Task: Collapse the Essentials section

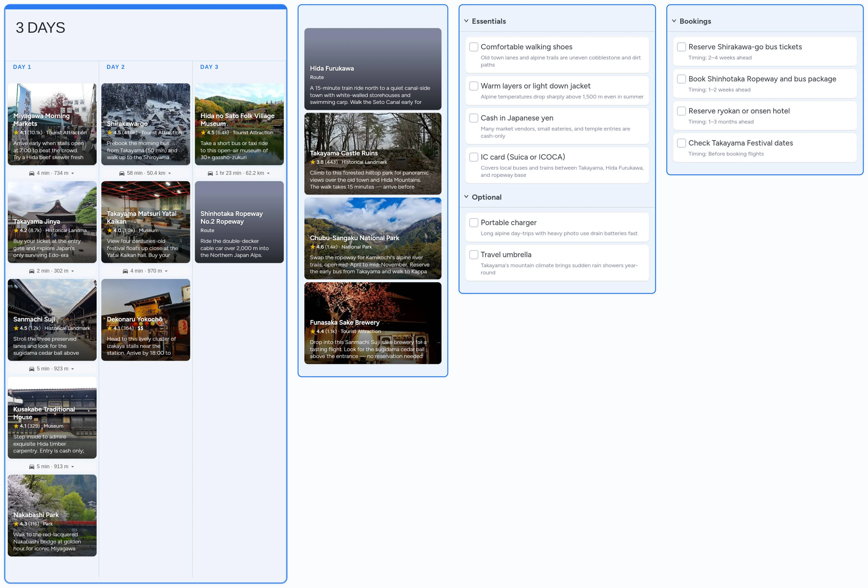Action: click(466, 21)
